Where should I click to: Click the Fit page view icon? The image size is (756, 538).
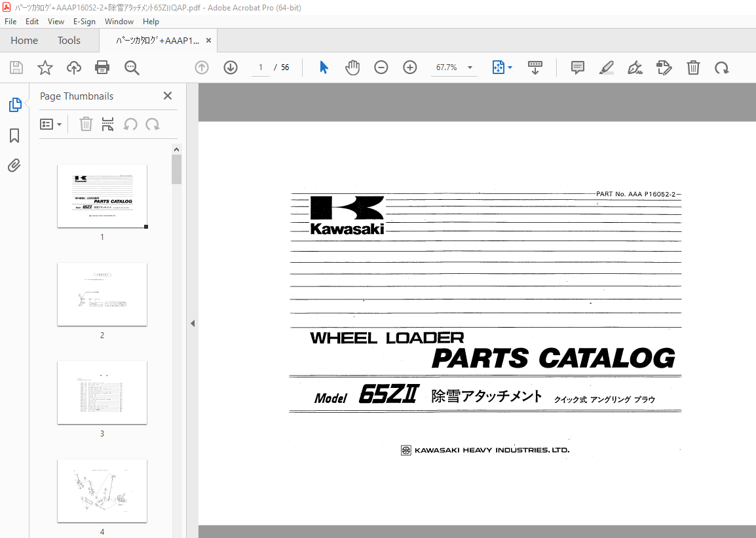click(498, 67)
